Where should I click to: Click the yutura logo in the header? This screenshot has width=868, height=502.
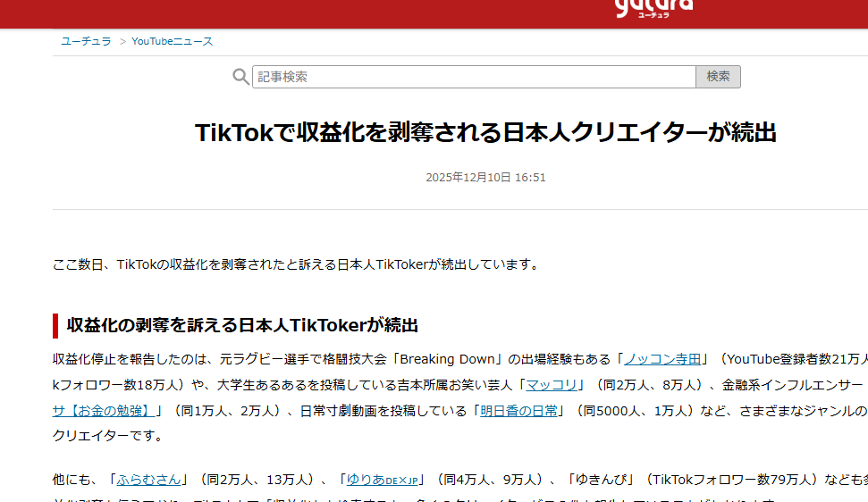(653, 8)
